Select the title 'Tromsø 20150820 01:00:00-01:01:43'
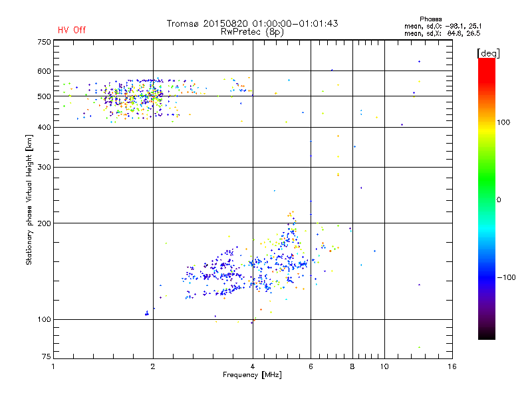Viewport: 532px width, 399px height. [252, 23]
